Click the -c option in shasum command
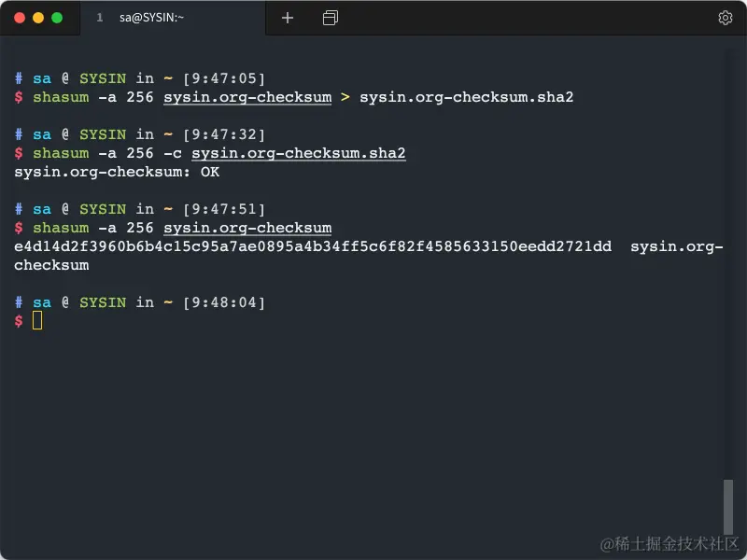The image size is (747, 560). point(173,153)
